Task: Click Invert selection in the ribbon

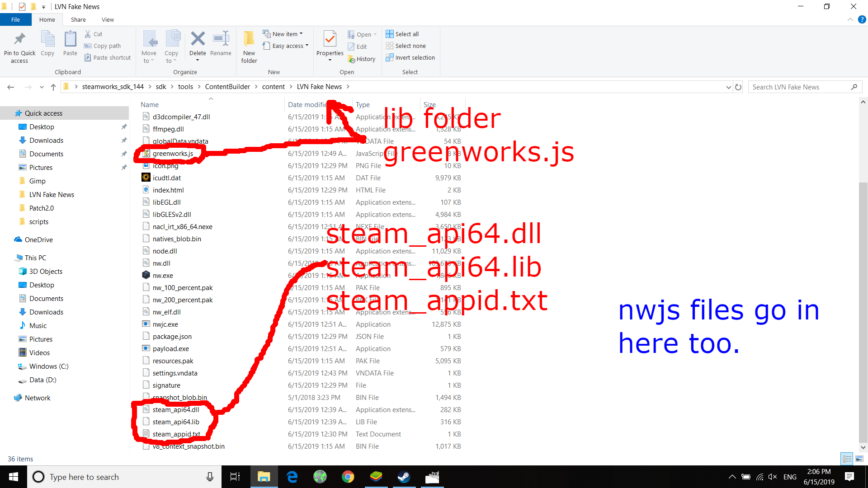Action: pyautogui.click(x=410, y=57)
